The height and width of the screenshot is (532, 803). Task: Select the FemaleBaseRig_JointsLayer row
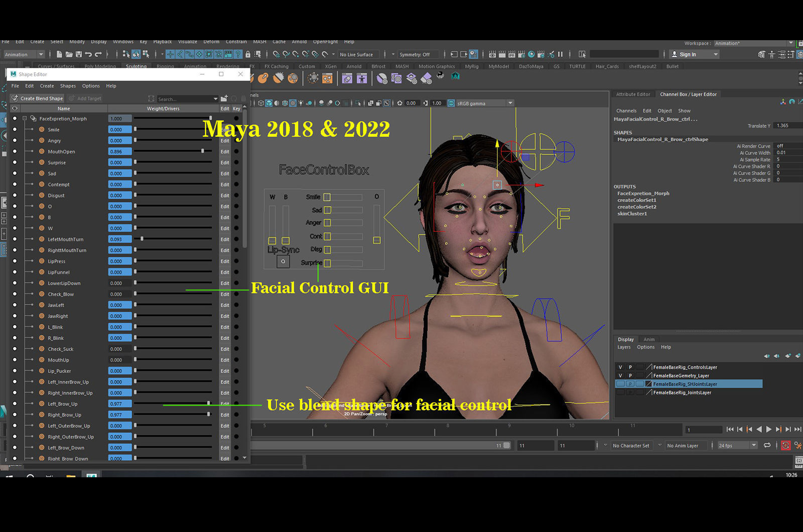(689, 392)
